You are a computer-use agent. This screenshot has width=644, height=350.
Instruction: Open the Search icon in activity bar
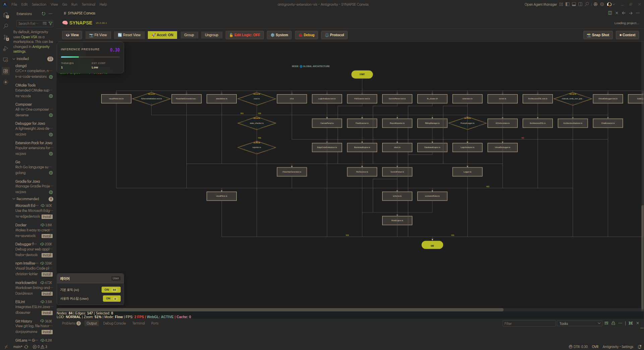click(x=6, y=26)
